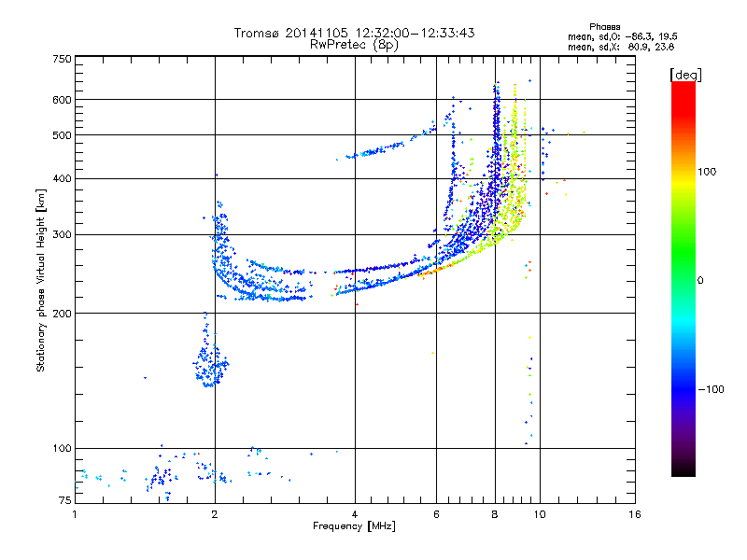Click y-axis tick label '200'
747x560 pixels.
click(x=62, y=314)
